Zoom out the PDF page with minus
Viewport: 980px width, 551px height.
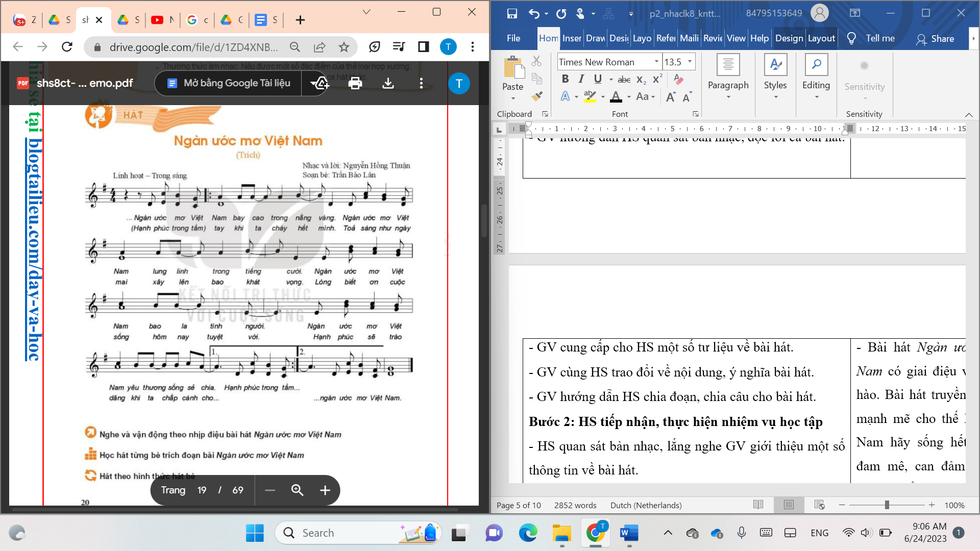270,490
